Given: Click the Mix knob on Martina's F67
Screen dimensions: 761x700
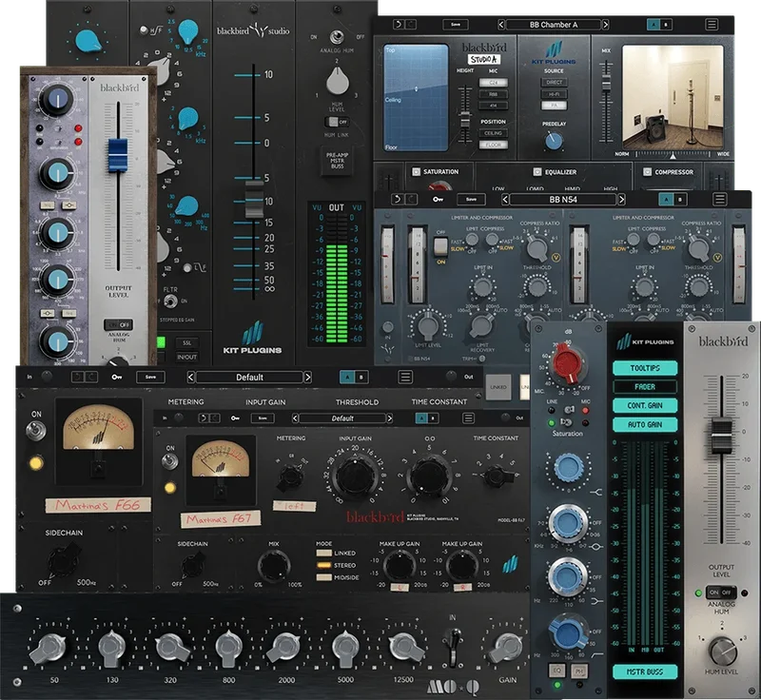Looking at the screenshot, I should pyautogui.click(x=274, y=566).
